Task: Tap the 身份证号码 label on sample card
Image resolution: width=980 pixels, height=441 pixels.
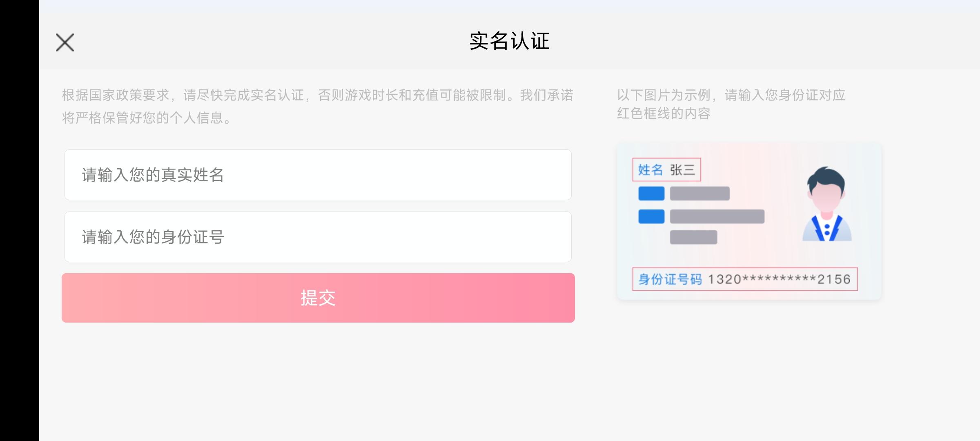Action: coord(670,279)
